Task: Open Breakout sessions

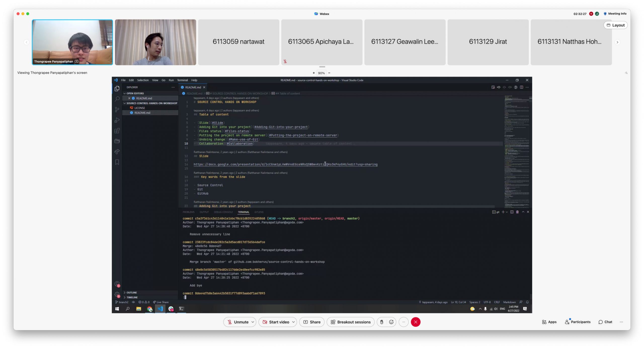Action: pos(350,322)
